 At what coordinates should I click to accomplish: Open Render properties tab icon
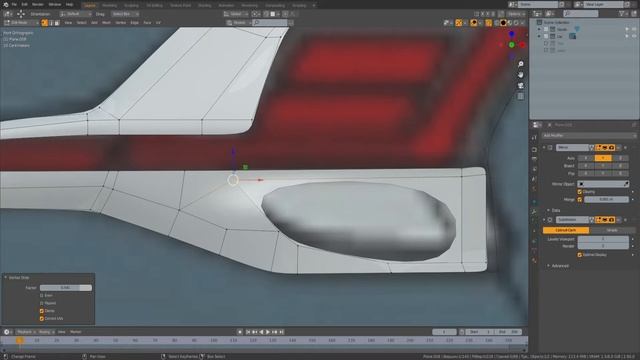[x=534, y=149]
